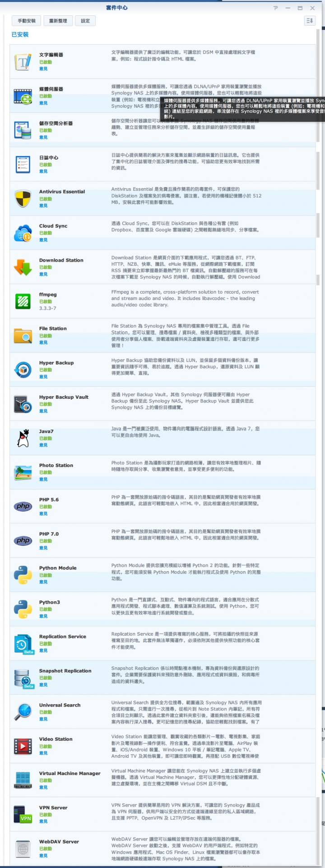Click 已啟動 status under Java7
This screenshot has width=325, height=868.
46,438
